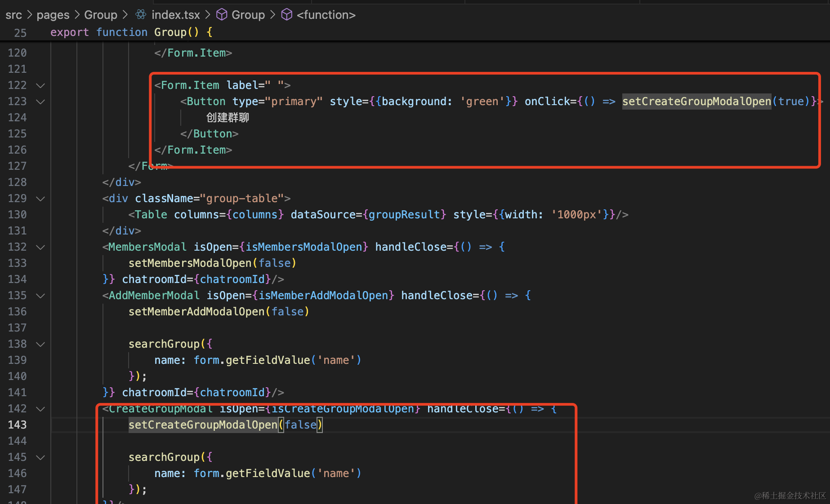Click CreateGroupModal tag name on line 142
830x504 pixels.
(161, 409)
